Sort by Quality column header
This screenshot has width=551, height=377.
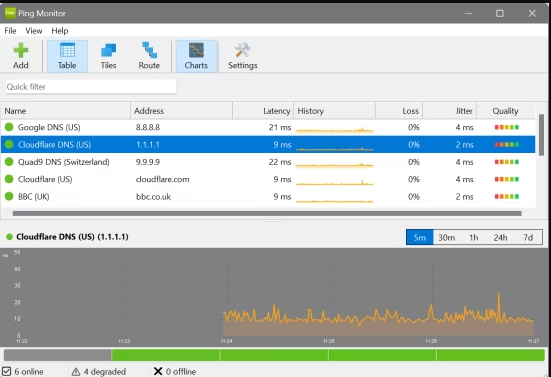[506, 111]
